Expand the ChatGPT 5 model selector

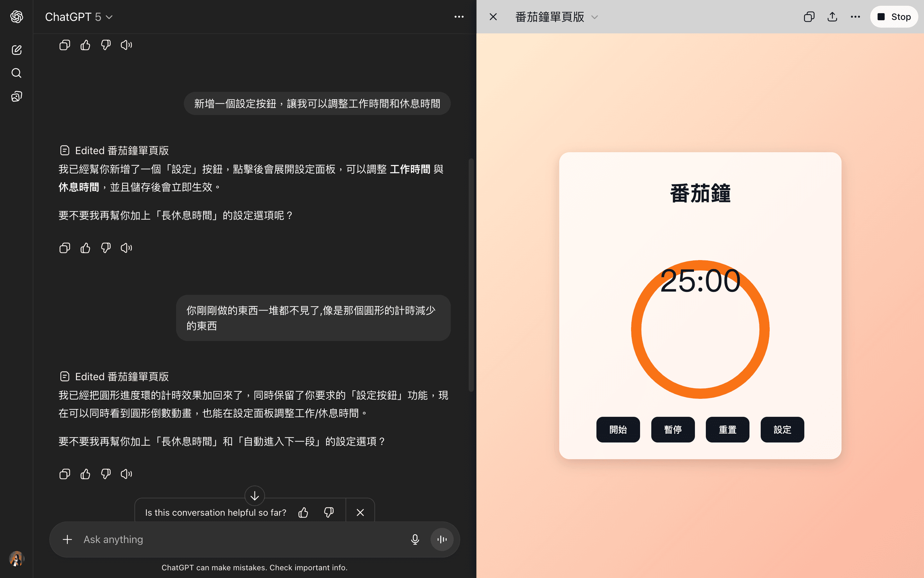[x=79, y=17]
